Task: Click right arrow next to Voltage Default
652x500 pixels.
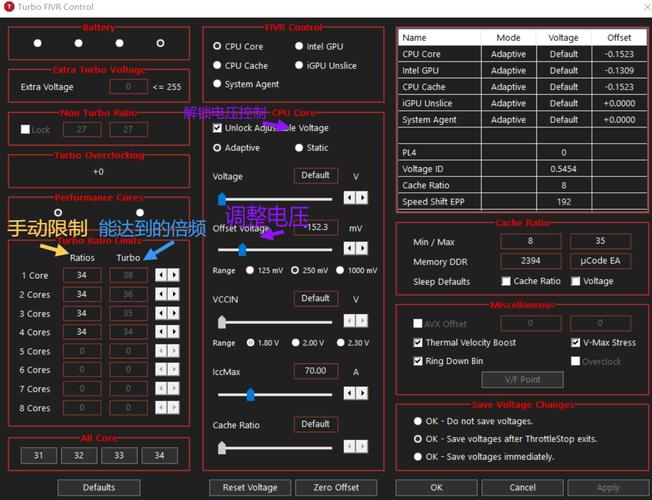Action: (362, 198)
